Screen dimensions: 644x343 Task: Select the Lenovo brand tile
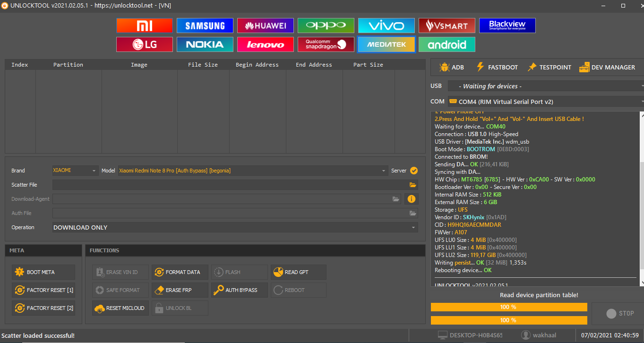tap(266, 44)
